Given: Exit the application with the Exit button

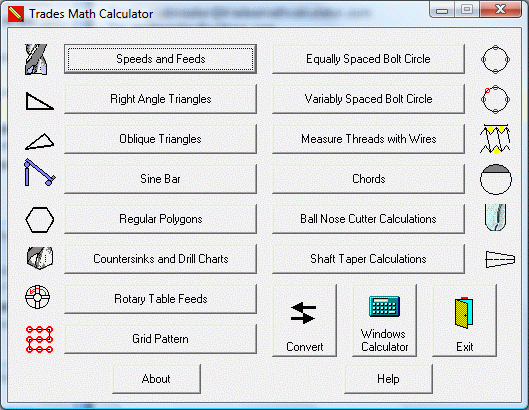Looking at the screenshot, I should (464, 320).
